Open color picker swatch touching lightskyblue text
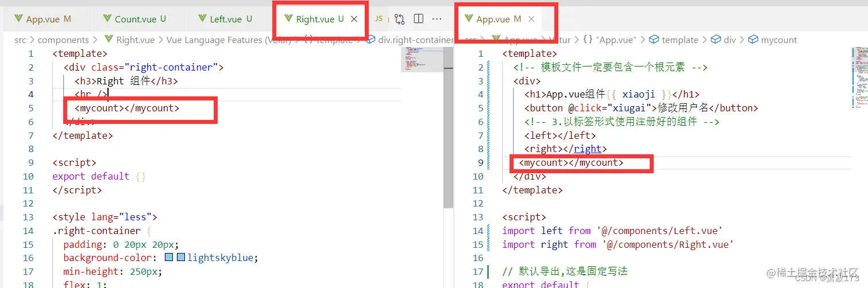This screenshot has height=288, width=868. (181, 258)
